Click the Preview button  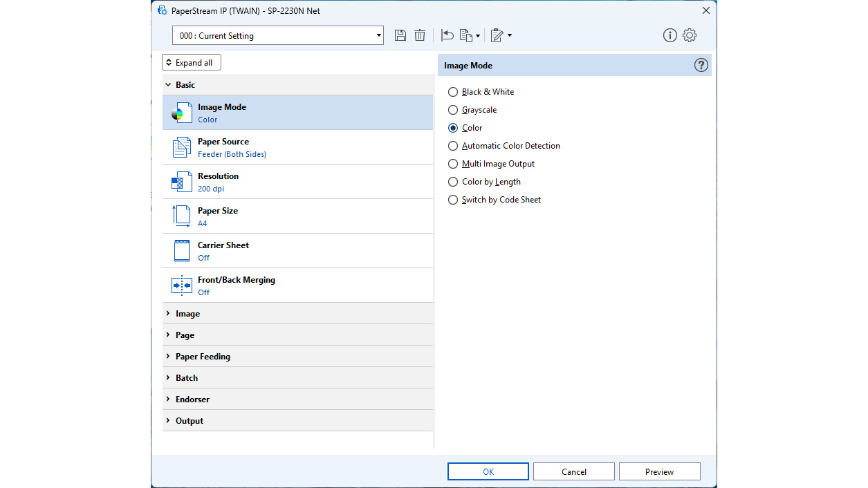coord(660,471)
